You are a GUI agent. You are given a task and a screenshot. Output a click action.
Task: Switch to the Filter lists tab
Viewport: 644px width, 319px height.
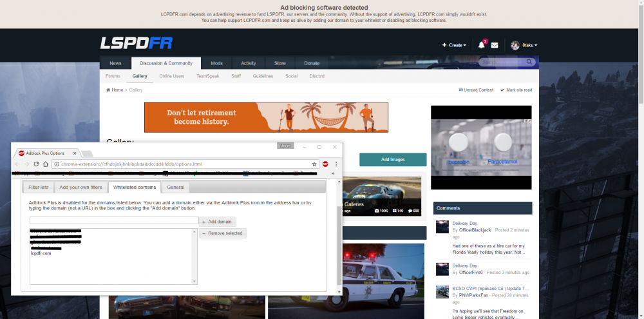click(38, 187)
